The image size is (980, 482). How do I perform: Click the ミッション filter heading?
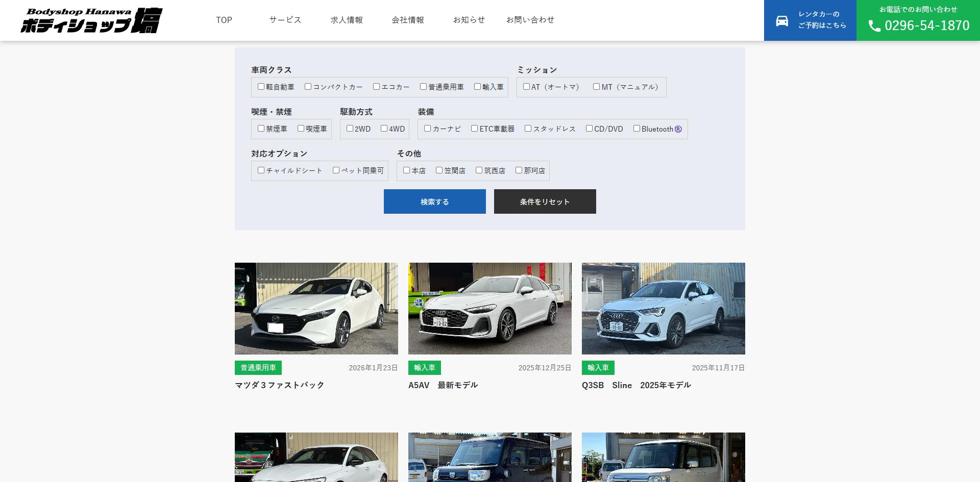(x=537, y=70)
